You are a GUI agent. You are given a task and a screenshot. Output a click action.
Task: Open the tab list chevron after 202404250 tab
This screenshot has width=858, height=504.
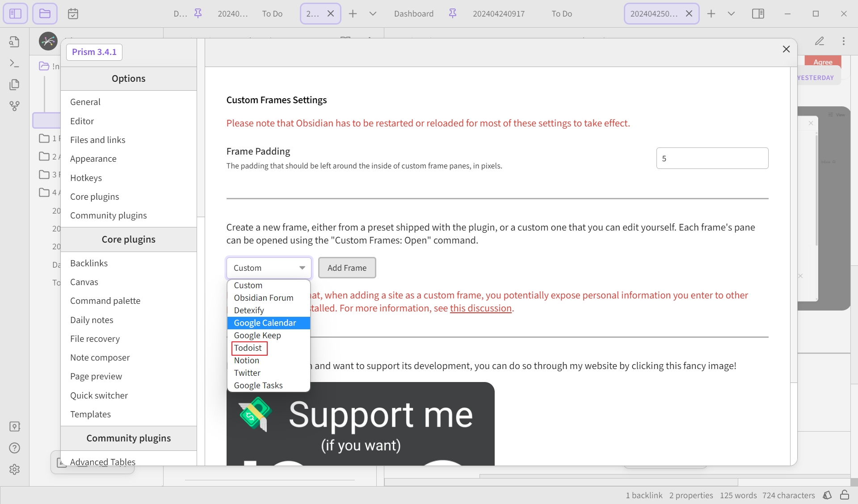tap(731, 14)
